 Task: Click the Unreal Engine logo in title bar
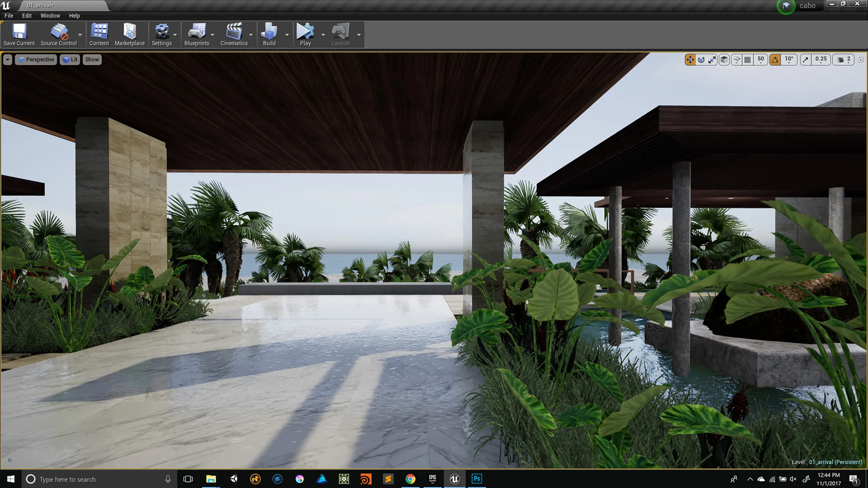[x=6, y=5]
